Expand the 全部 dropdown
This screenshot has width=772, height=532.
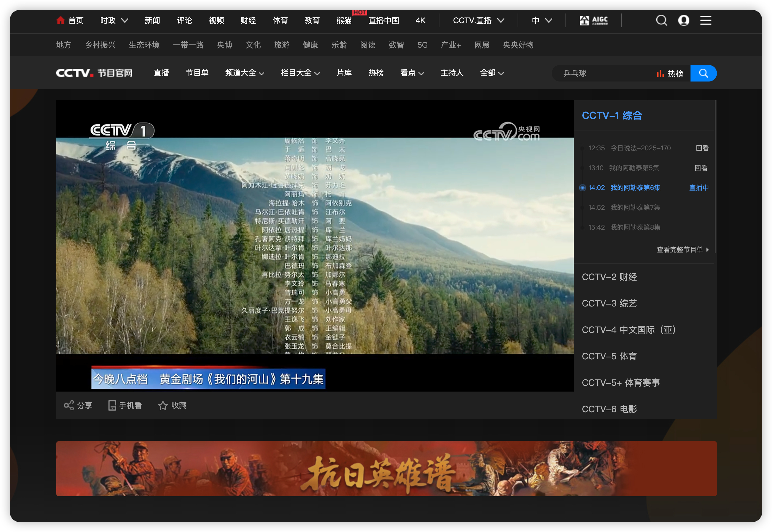[x=501, y=73]
